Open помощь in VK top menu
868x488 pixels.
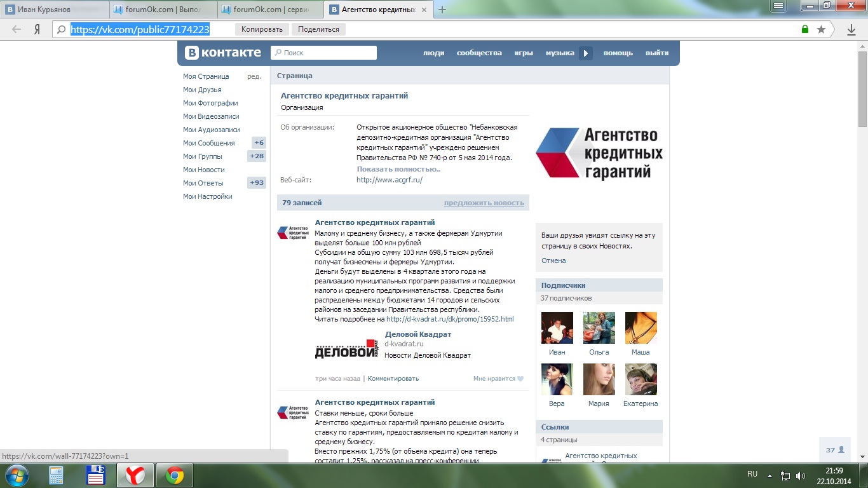[x=618, y=53]
